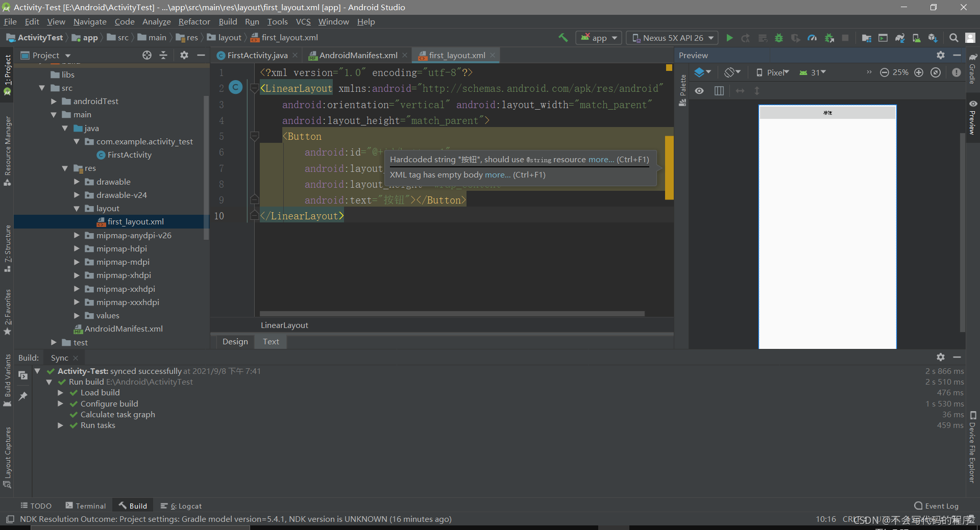Show warnings and errors icon in preview
The height and width of the screenshot is (530, 980).
pos(957,72)
